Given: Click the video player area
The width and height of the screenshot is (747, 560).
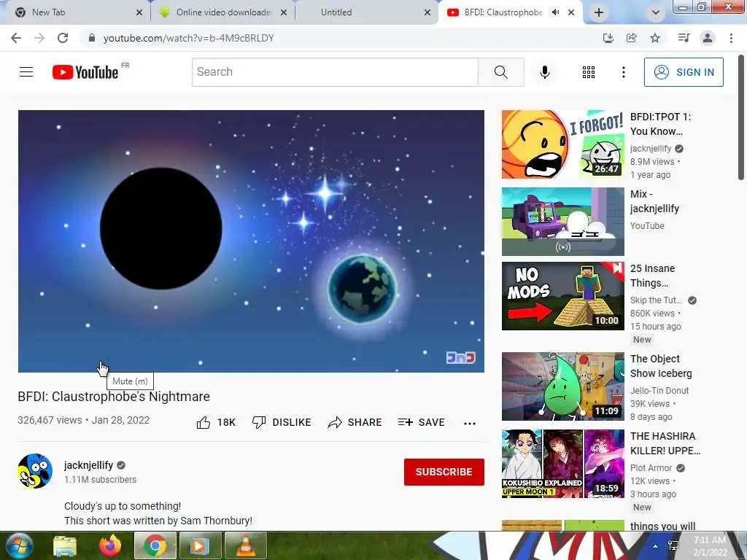Looking at the screenshot, I should coord(251,241).
